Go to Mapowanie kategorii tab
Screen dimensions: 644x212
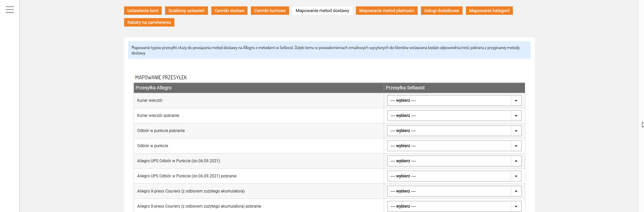coord(489,11)
